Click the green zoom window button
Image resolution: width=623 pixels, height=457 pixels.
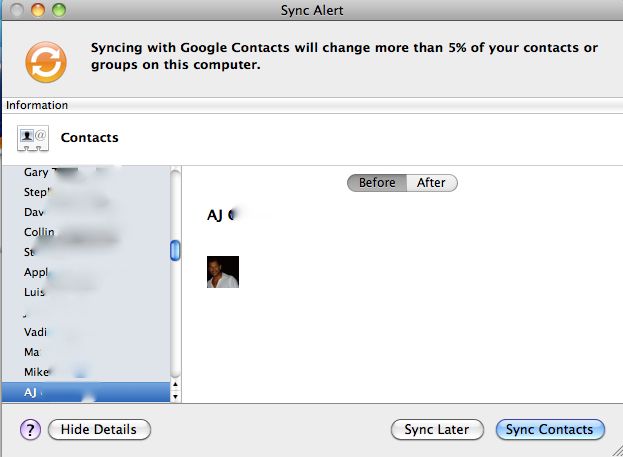58,9
